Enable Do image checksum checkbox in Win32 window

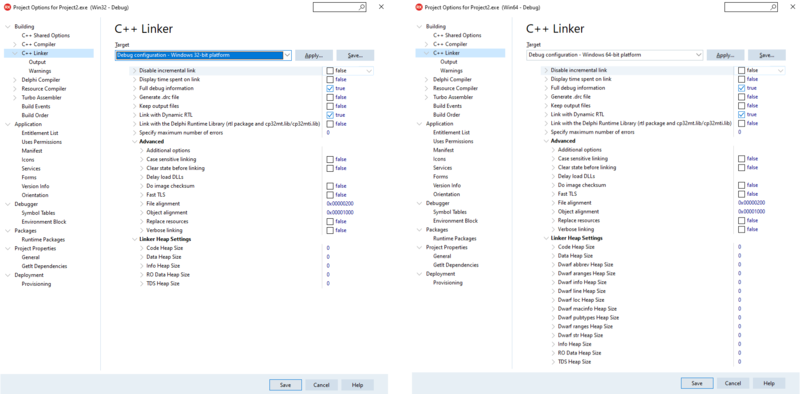coord(330,186)
